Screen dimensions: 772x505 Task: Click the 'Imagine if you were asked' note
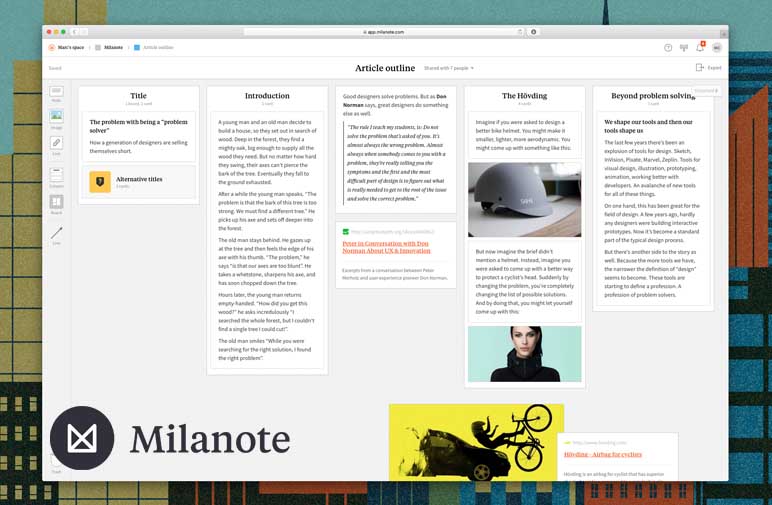point(523,135)
